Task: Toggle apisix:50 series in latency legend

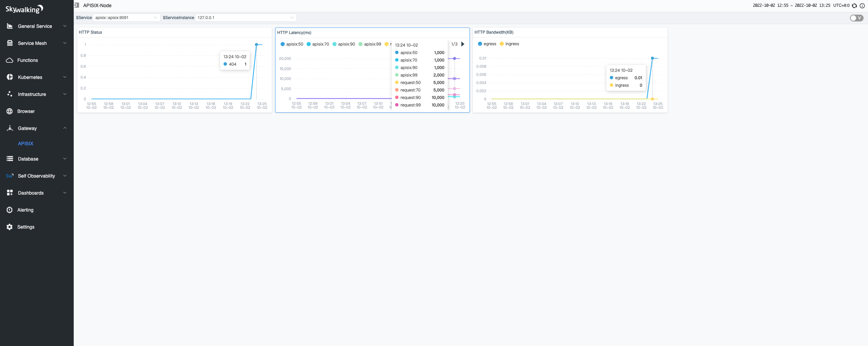Action: pos(292,44)
